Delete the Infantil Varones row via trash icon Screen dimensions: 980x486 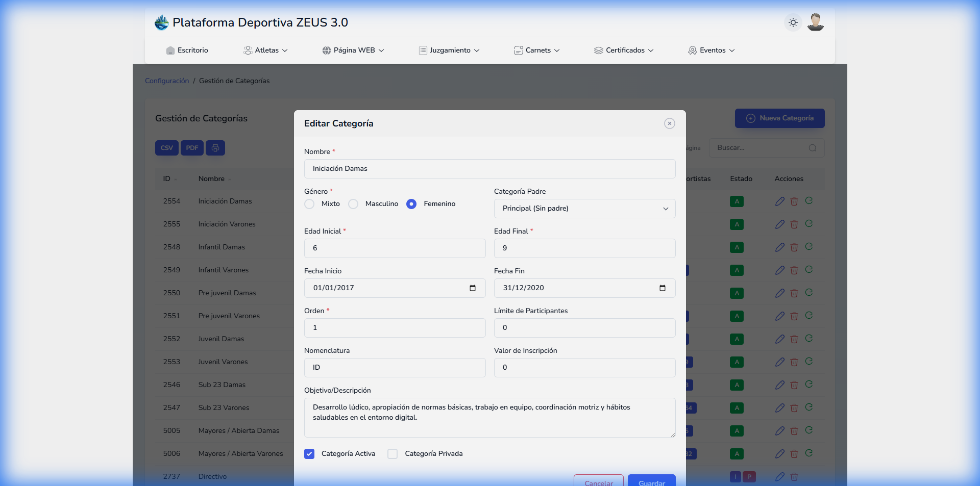tap(795, 270)
